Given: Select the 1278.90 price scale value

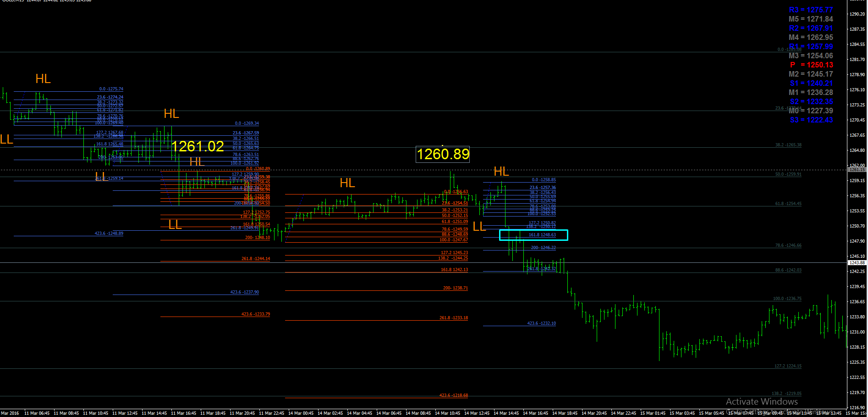Looking at the screenshot, I should coord(857,75).
